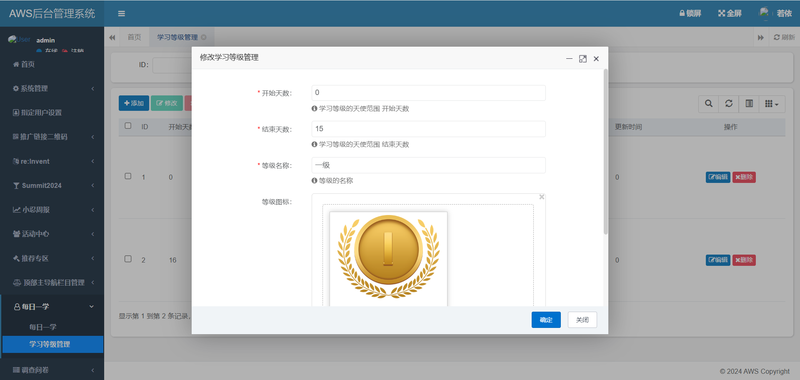Dismiss the dialog with 关闭 button
Image resolution: width=800 pixels, height=380 pixels.
(x=582, y=320)
